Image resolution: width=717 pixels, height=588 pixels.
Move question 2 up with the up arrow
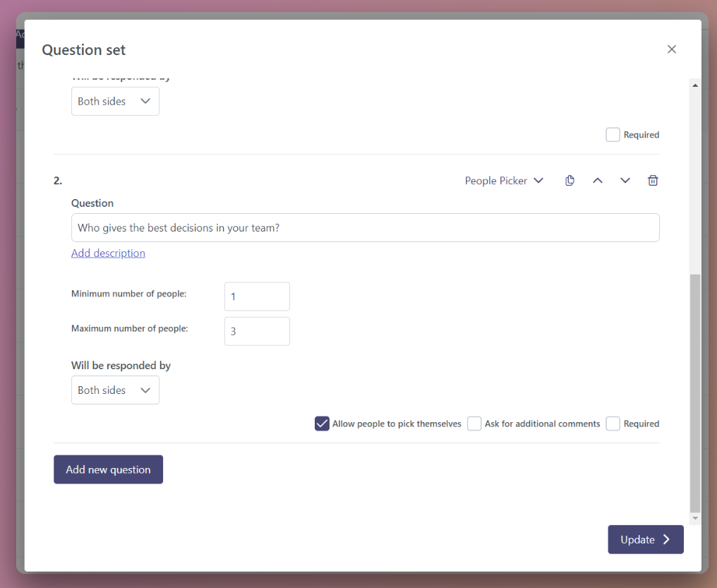[x=597, y=180]
